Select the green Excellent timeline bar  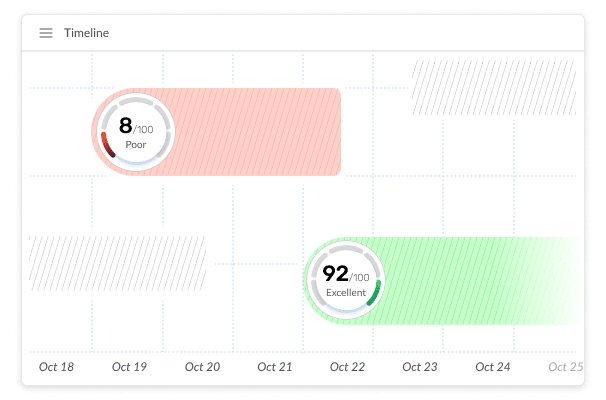coord(443,281)
